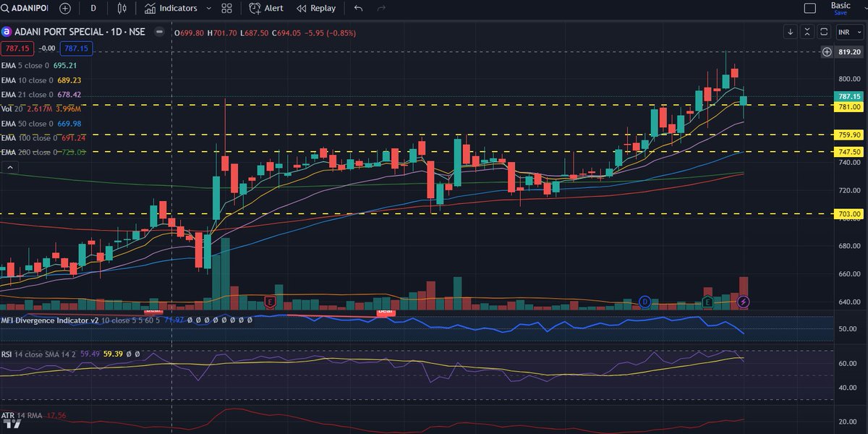Click the Basic layout name

tap(840, 5)
